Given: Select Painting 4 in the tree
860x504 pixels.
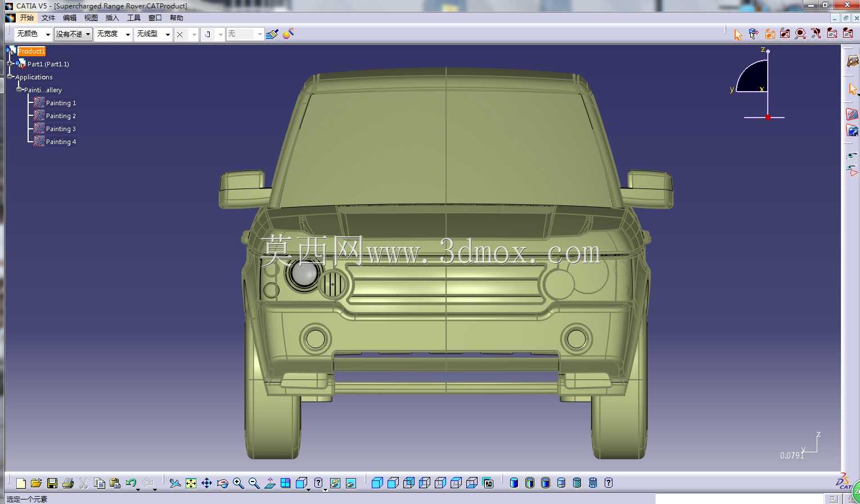Looking at the screenshot, I should click(61, 142).
